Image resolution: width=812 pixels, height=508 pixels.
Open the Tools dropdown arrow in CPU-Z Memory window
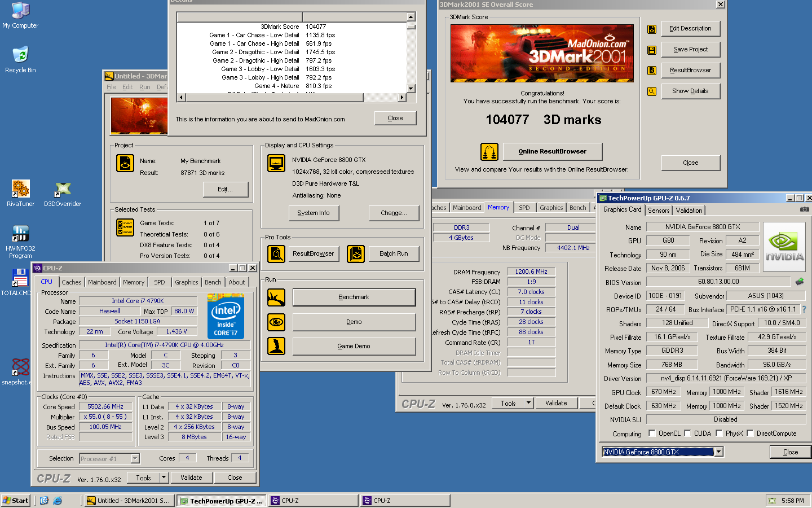click(x=528, y=403)
